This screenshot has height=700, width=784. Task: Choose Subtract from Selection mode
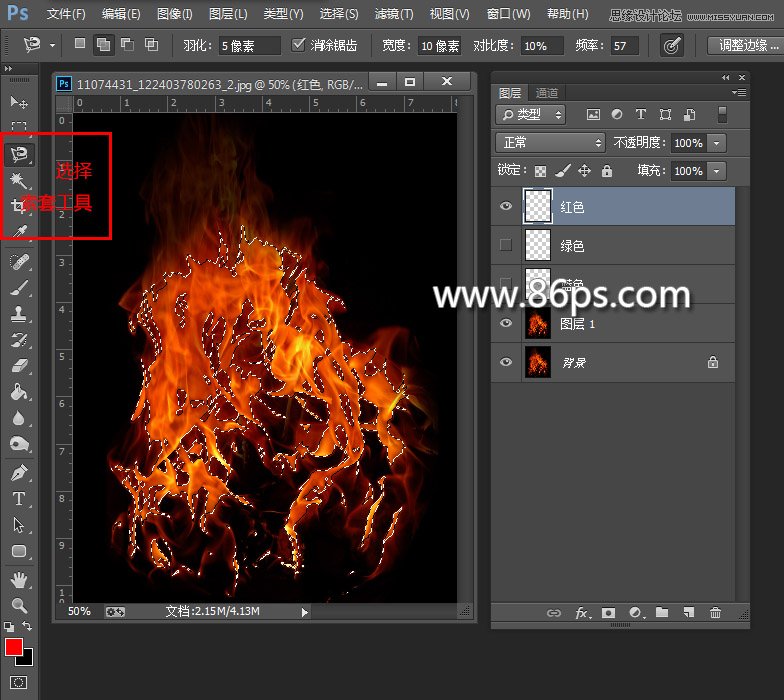128,44
